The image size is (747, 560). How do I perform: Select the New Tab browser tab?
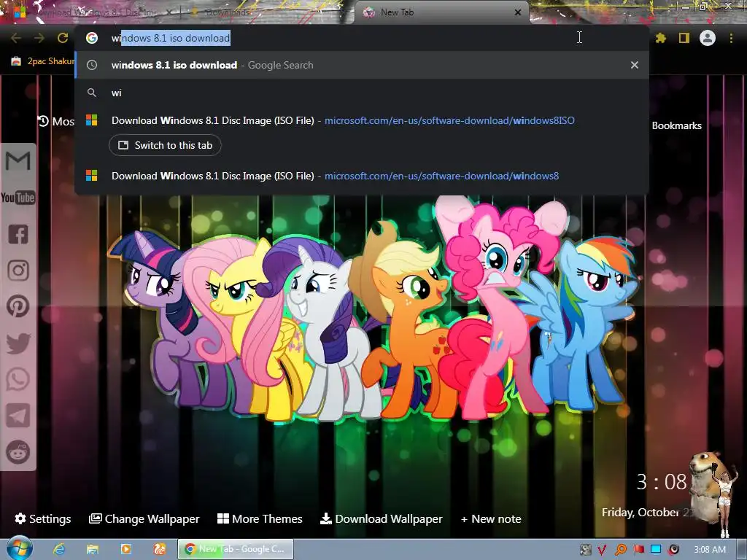point(441,12)
